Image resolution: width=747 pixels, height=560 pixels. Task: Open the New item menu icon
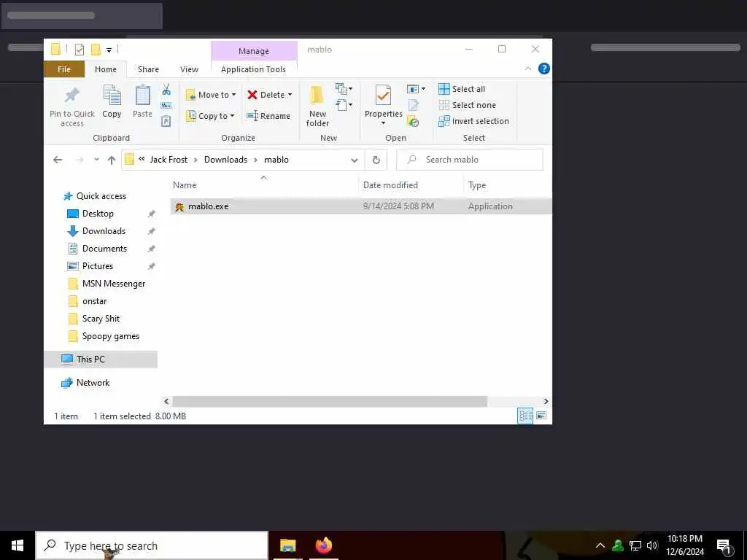coord(344,88)
